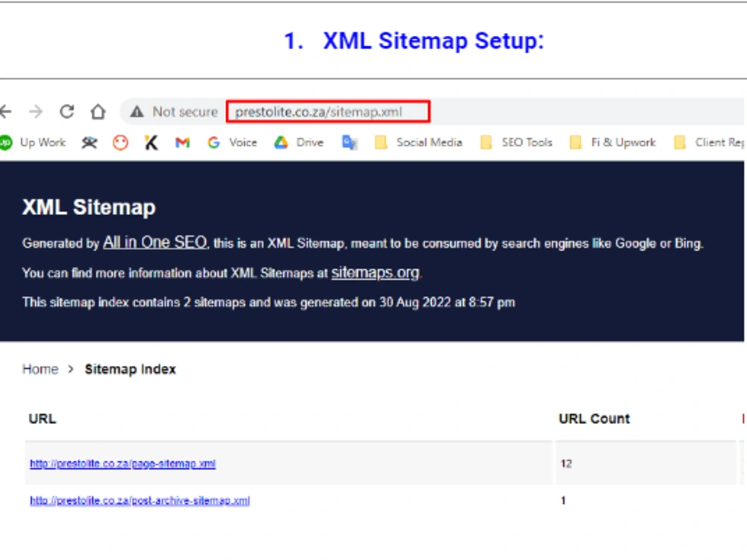Click the Sitemap Index breadcrumb text
Image resolution: width=747 pixels, height=560 pixels.
(x=130, y=369)
